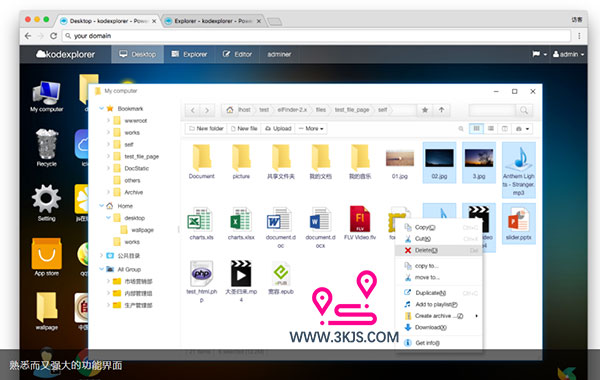
Task: Add current path to bookmarks star
Action: (x=425, y=110)
